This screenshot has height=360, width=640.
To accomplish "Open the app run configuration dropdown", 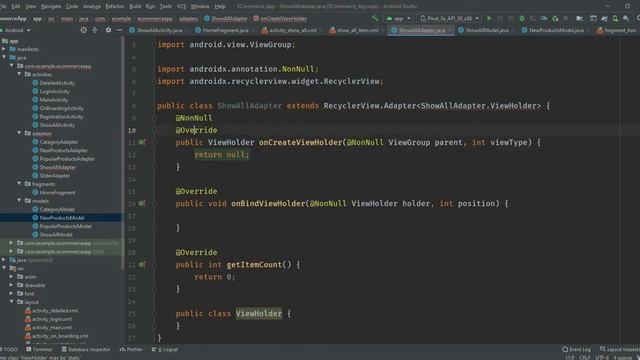I will 398,18.
